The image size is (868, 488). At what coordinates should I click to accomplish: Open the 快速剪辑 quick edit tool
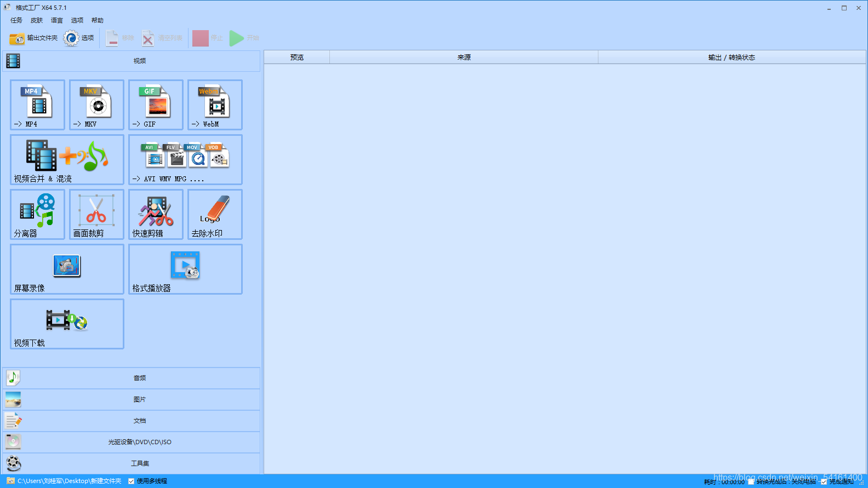[x=156, y=214]
